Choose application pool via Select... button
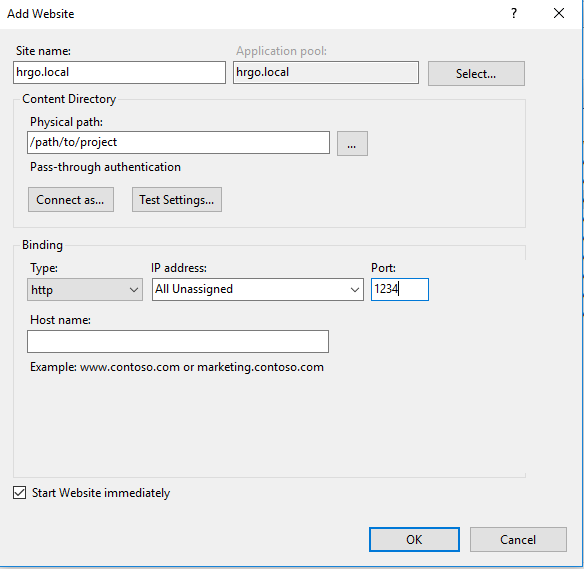 pyautogui.click(x=476, y=74)
